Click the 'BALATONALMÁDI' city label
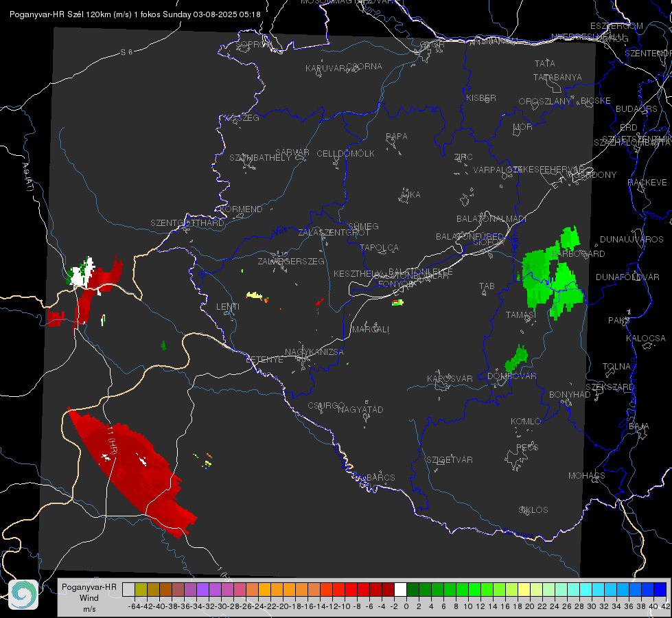 pos(491,219)
